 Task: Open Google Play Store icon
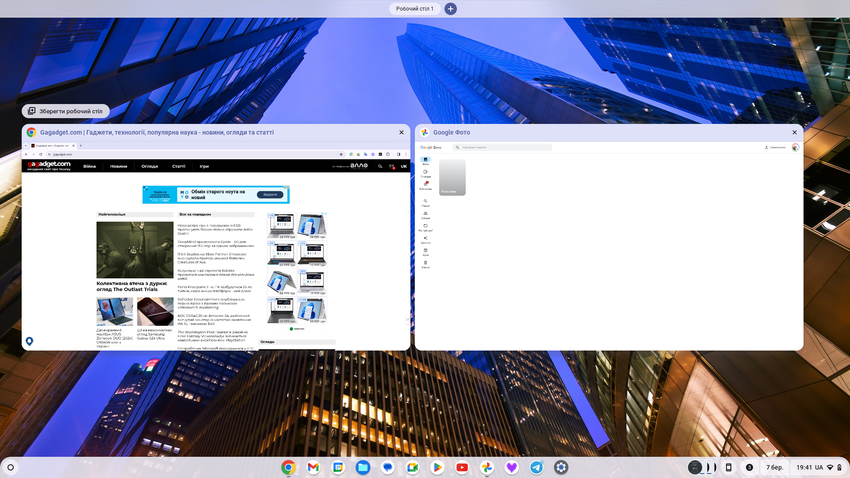coord(437,467)
